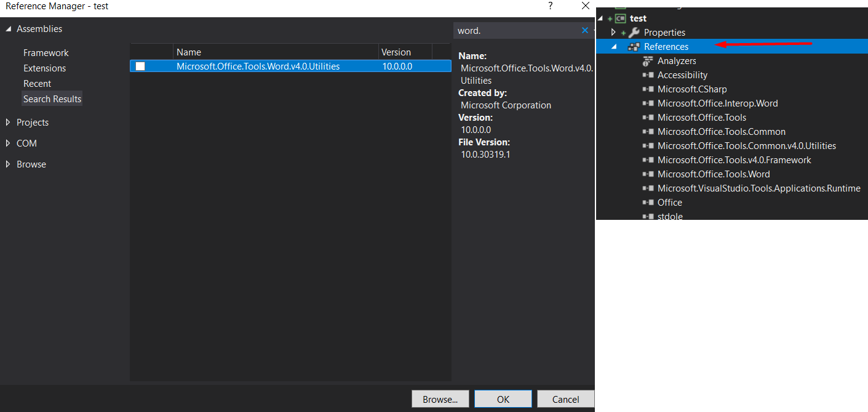This screenshot has height=412, width=868.
Task: Select the References label in Solution Explorer
Action: coord(666,47)
